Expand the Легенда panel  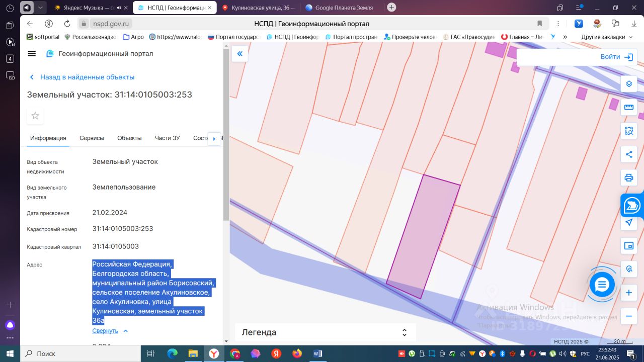tap(325, 332)
